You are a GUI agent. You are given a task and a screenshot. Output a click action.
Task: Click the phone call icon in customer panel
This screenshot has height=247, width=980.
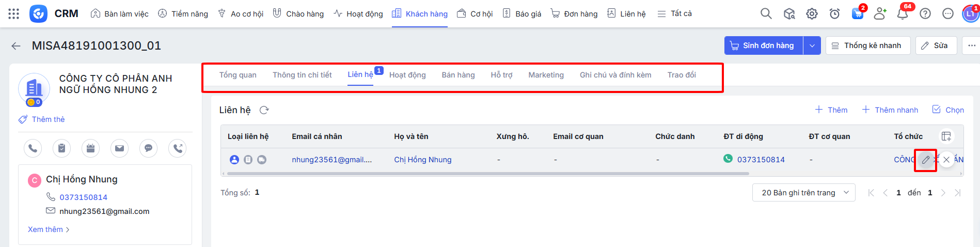pos(33,148)
